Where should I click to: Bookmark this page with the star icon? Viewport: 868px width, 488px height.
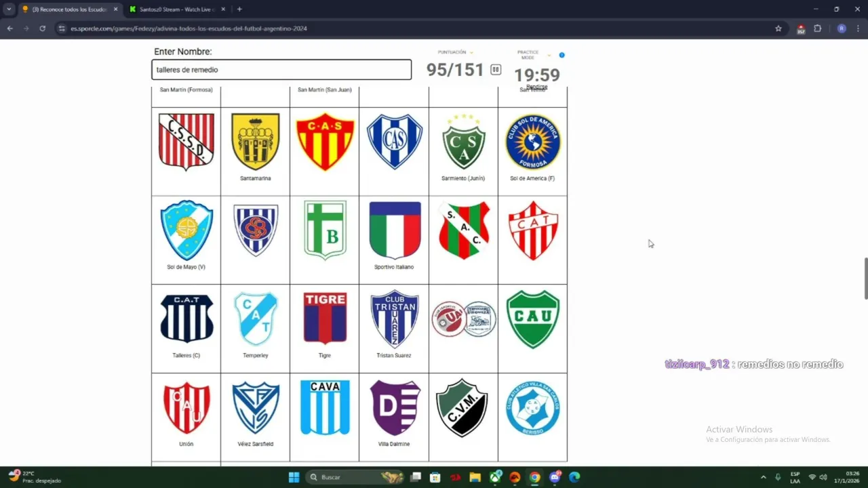click(x=778, y=28)
